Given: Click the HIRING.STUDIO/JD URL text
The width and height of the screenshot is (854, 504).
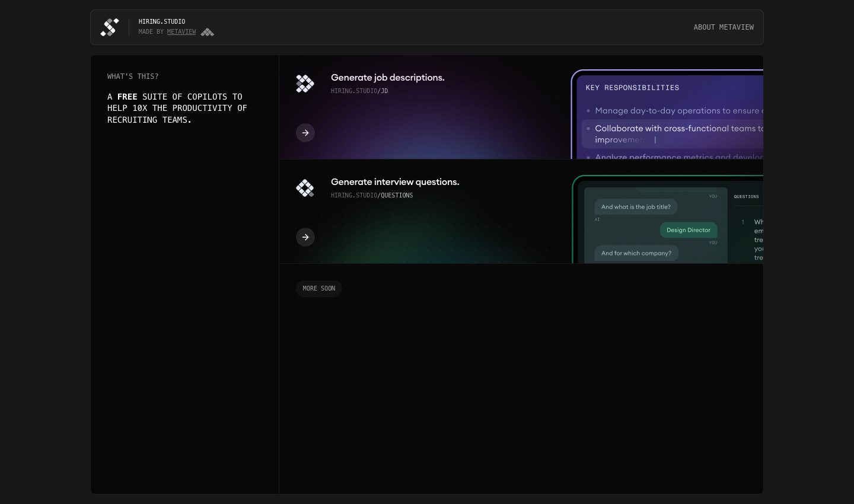Looking at the screenshot, I should 359,91.
